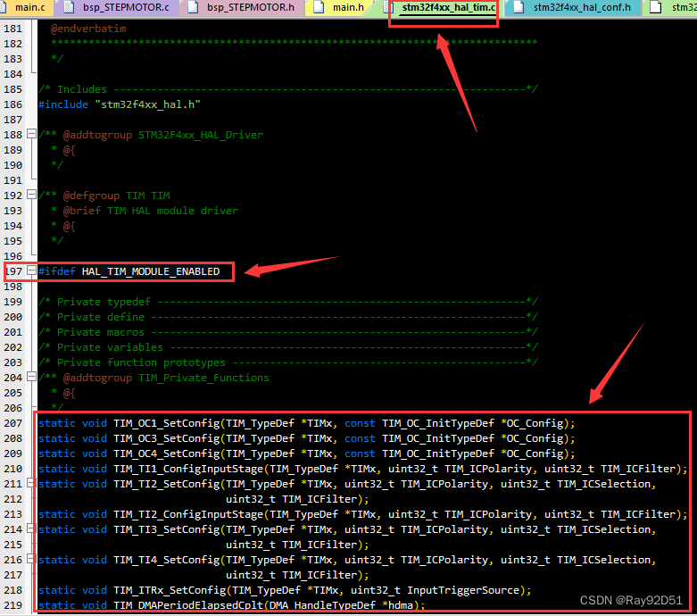Collapse the fold at line 216
697x616 pixels.
pos(31,559)
